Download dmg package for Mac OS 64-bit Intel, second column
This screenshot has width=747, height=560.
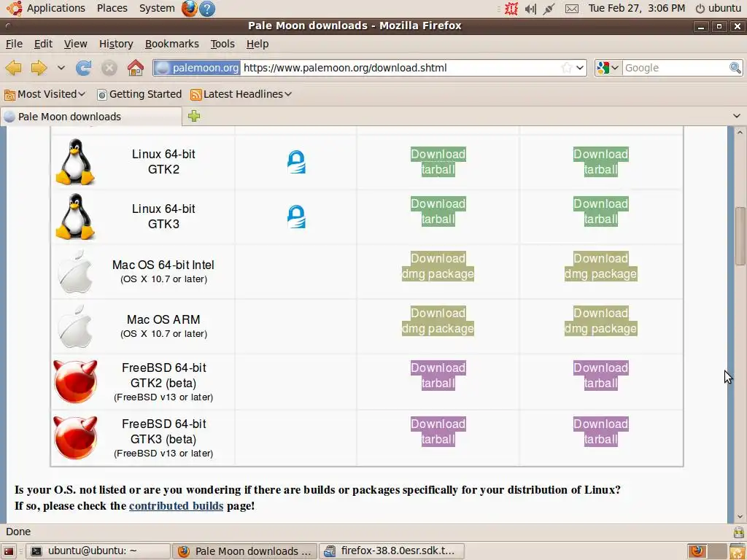point(601,266)
